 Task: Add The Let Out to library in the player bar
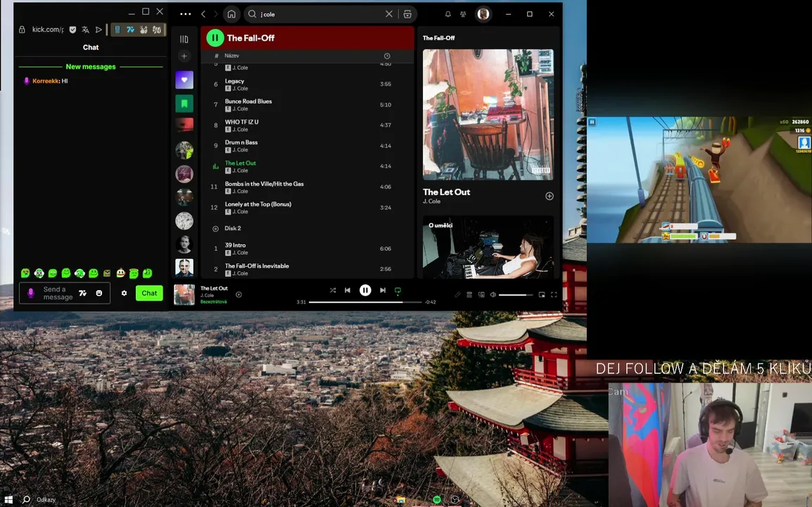[x=239, y=294]
